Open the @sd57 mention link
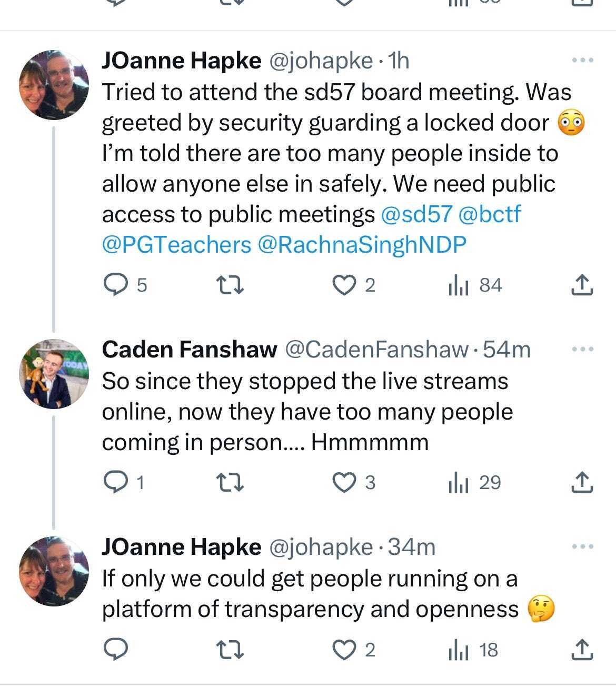 click(416, 214)
